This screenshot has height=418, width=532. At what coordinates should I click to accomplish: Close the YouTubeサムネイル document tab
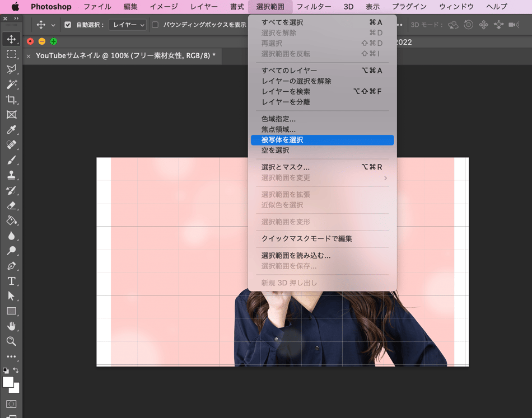click(29, 56)
